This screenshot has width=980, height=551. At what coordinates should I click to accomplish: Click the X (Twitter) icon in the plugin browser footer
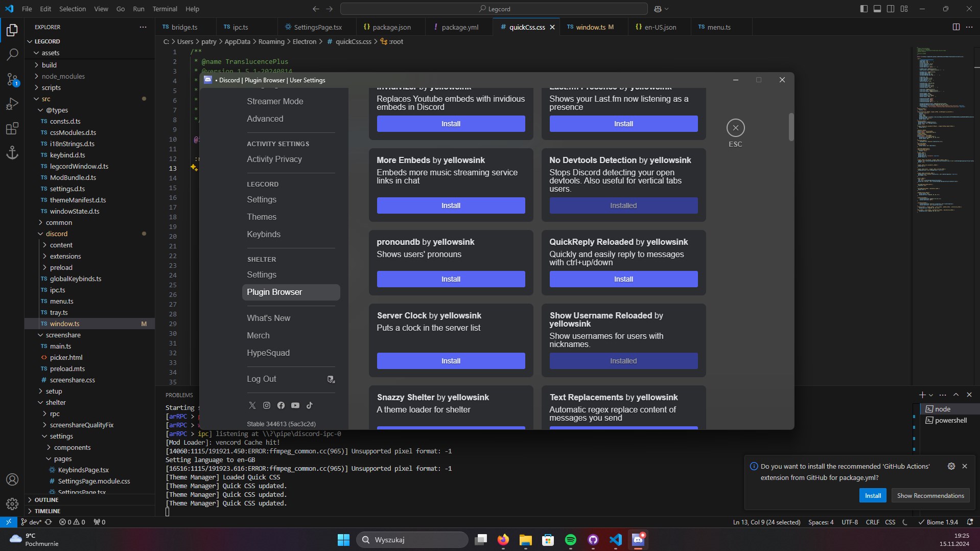[x=252, y=405]
